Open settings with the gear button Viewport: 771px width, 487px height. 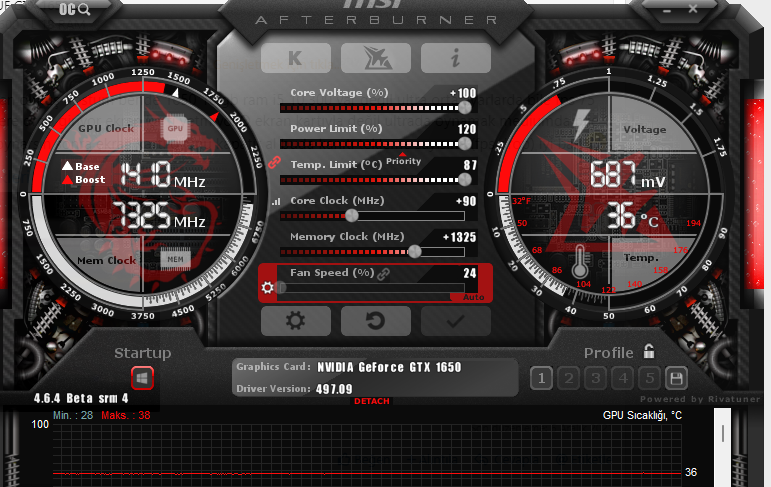(296, 321)
